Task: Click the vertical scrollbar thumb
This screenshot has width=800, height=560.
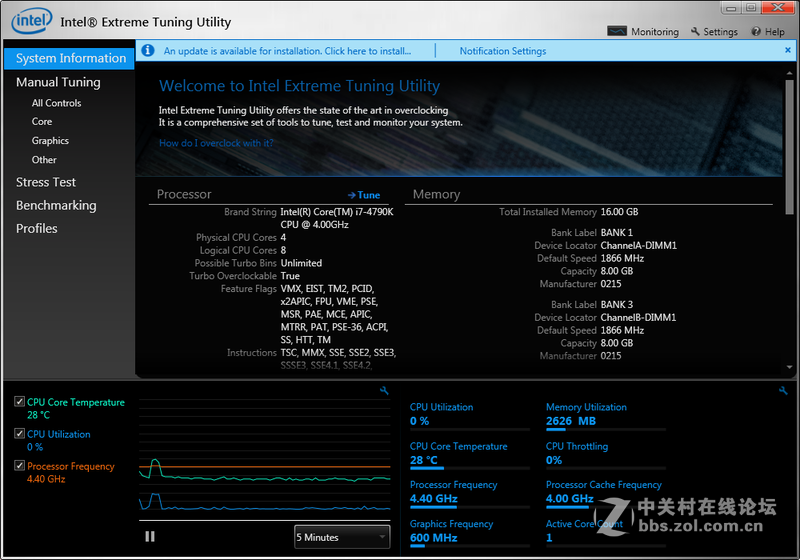Action: (789, 148)
